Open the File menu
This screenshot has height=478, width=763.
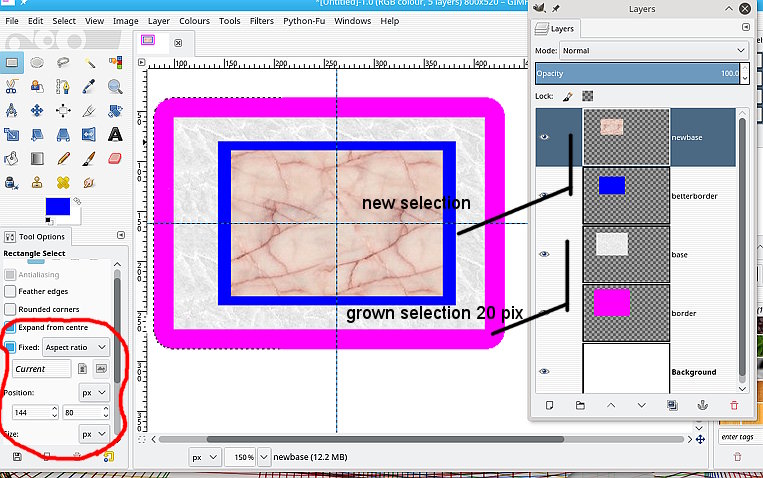click(x=12, y=21)
